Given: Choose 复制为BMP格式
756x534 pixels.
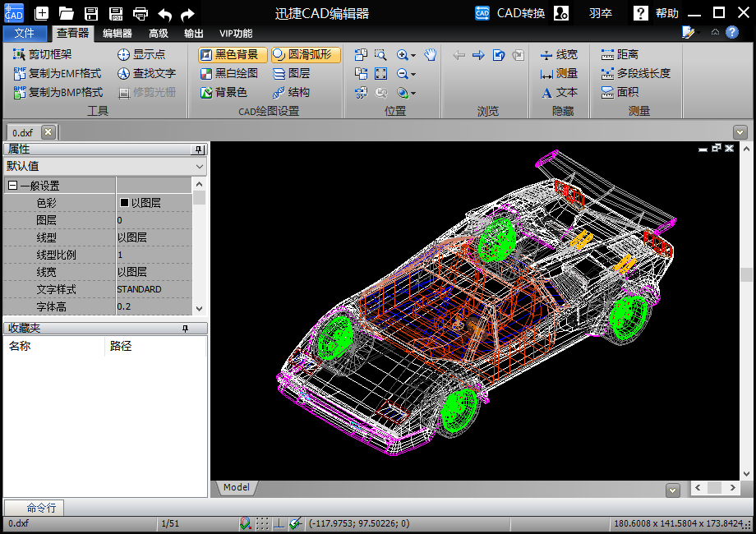Looking at the screenshot, I should pyautogui.click(x=58, y=92).
